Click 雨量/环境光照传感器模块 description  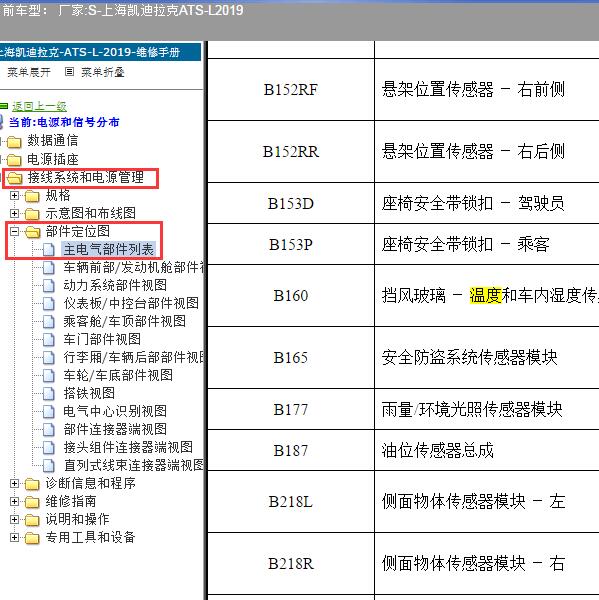(x=472, y=409)
